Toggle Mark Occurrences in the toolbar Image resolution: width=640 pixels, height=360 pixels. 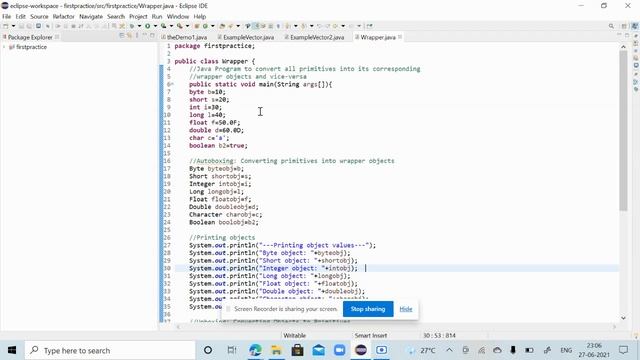(x=256, y=26)
